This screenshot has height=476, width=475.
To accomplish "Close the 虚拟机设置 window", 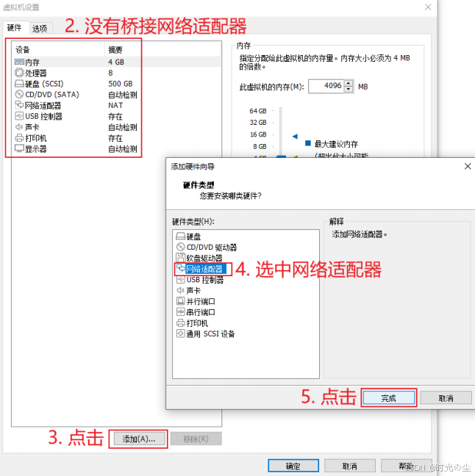I will point(428,7).
